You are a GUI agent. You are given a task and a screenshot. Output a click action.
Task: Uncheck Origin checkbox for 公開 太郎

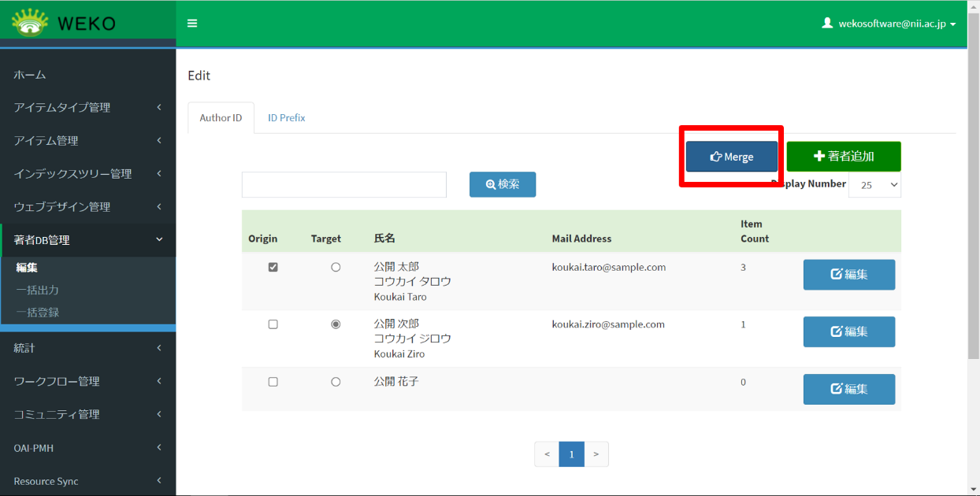pyautogui.click(x=273, y=267)
